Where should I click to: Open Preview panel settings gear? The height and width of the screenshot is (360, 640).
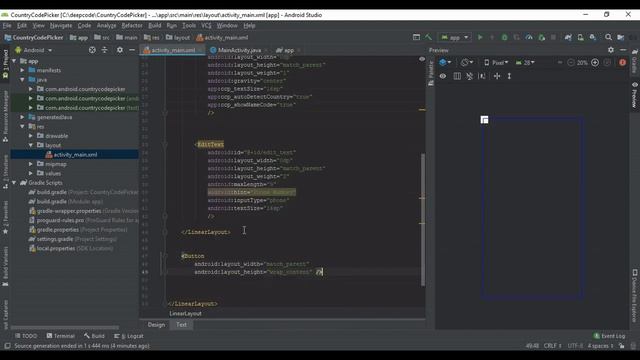(x=611, y=50)
